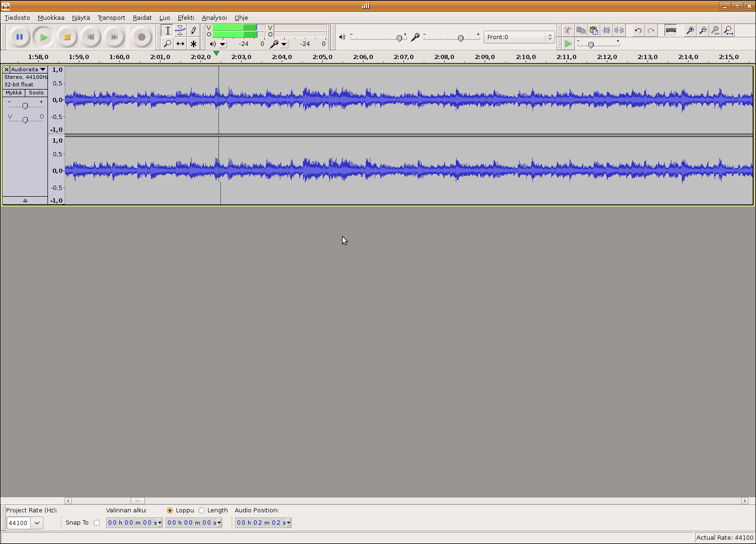Stop playback with the Stop button

(67, 37)
